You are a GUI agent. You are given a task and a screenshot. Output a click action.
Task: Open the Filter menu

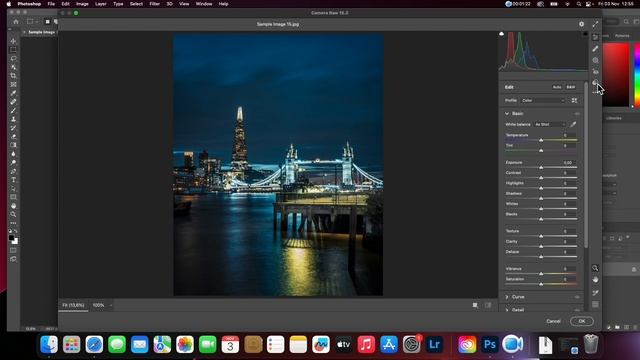click(x=154, y=4)
